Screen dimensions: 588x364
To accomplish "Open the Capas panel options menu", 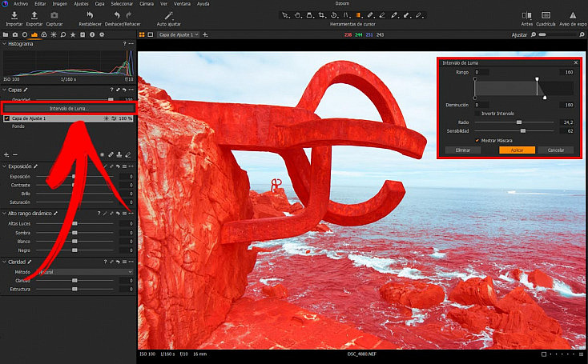I will [x=131, y=90].
